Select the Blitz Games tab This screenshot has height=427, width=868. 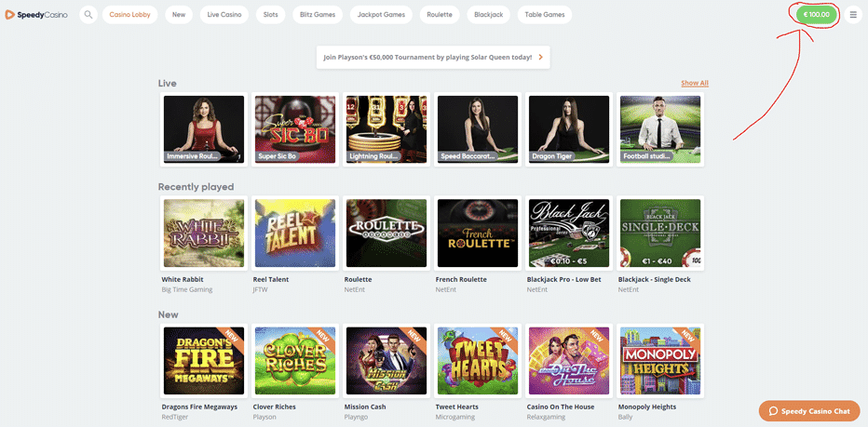(318, 15)
